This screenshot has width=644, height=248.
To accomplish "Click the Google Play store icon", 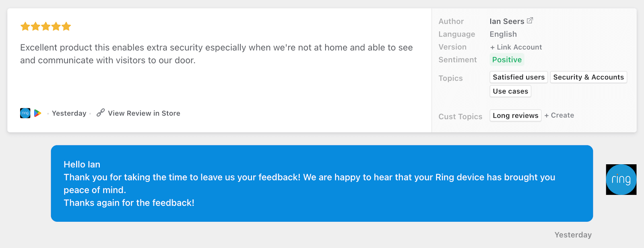I will pyautogui.click(x=37, y=113).
